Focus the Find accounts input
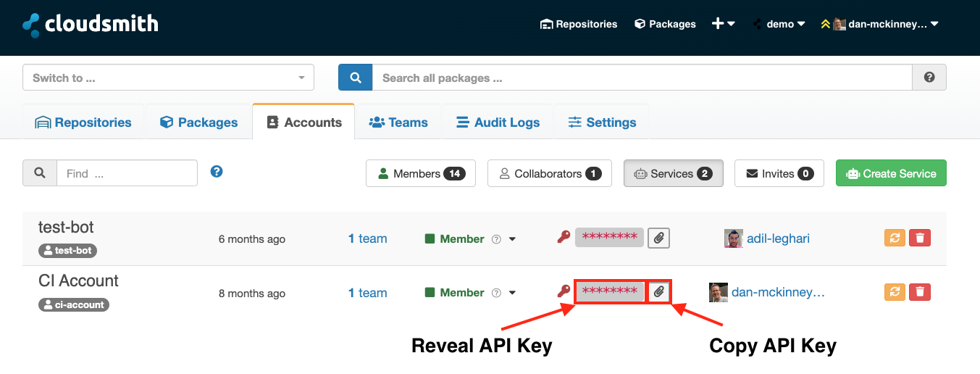The width and height of the screenshot is (980, 374). tap(127, 173)
